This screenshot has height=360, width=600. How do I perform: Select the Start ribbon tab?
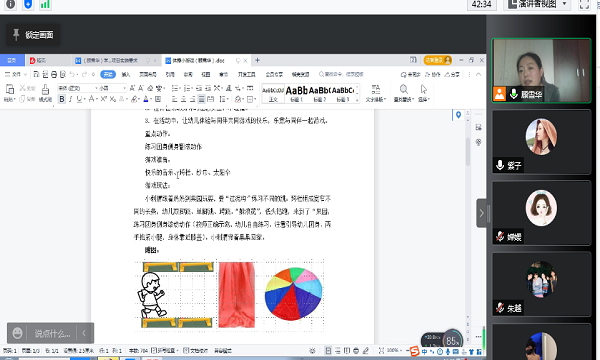coord(108,74)
